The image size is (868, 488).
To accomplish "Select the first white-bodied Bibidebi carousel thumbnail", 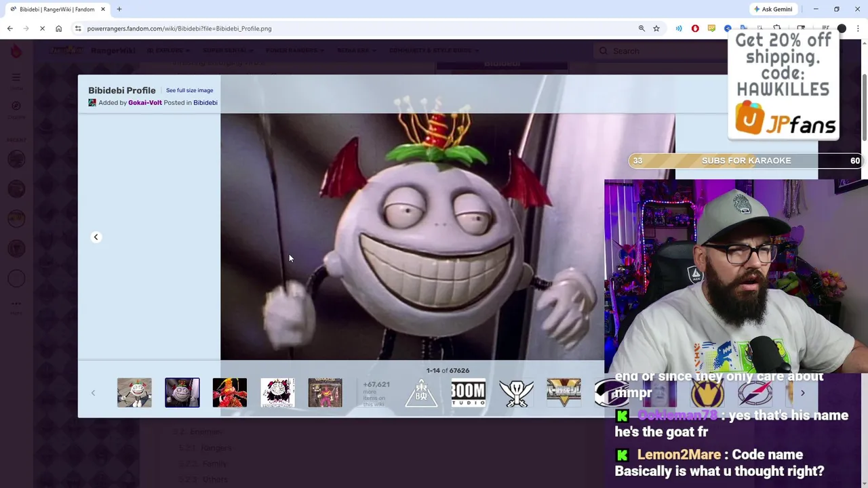I will click(x=134, y=392).
